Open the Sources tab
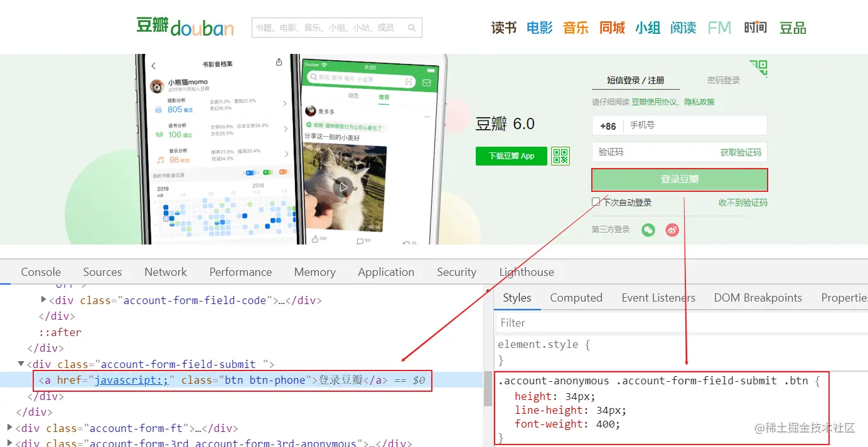Screen dimensions: 868x447 tap(102, 272)
